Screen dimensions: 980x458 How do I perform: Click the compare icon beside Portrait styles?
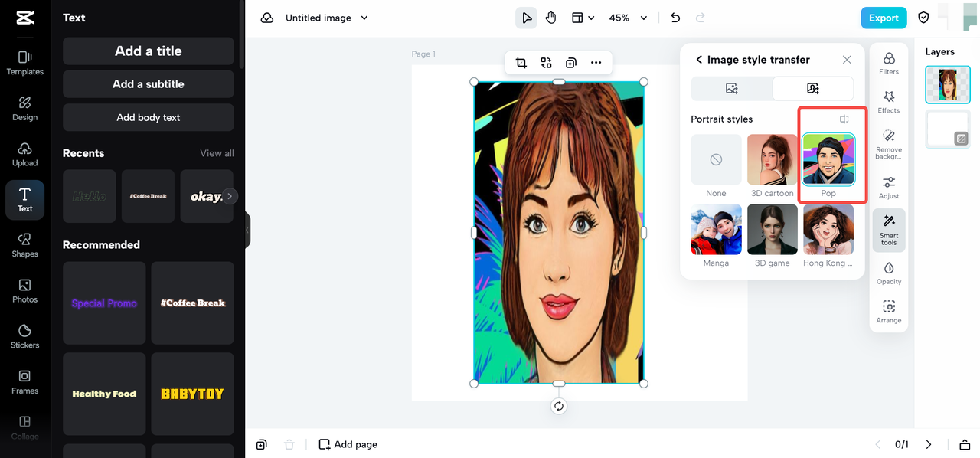[x=844, y=119]
